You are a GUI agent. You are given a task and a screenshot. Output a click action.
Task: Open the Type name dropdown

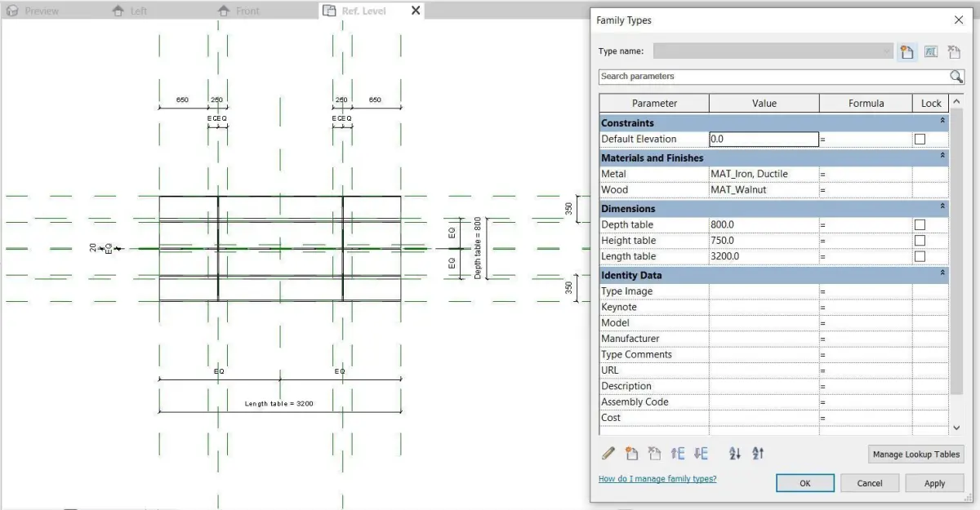click(773, 51)
